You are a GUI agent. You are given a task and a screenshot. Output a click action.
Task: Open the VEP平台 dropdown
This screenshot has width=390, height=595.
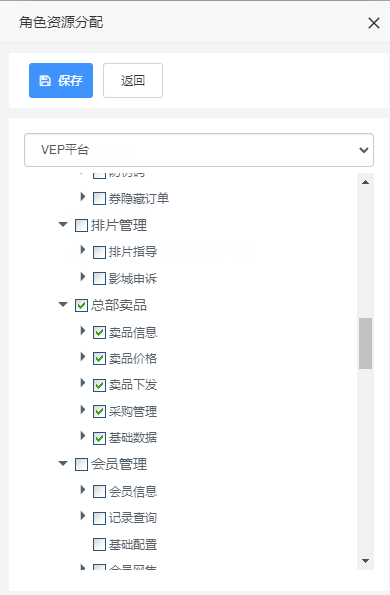tap(199, 150)
